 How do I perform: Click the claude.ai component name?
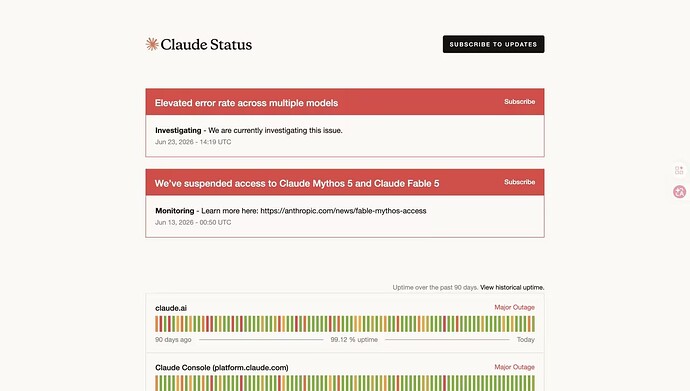171,308
